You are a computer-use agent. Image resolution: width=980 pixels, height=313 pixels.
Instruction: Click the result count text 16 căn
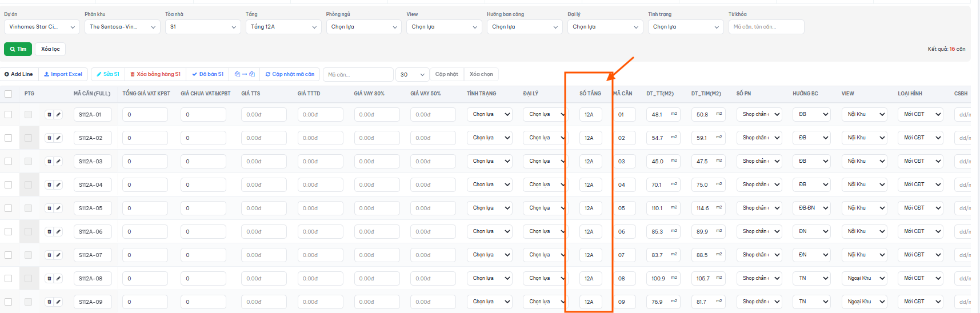pyautogui.click(x=957, y=49)
